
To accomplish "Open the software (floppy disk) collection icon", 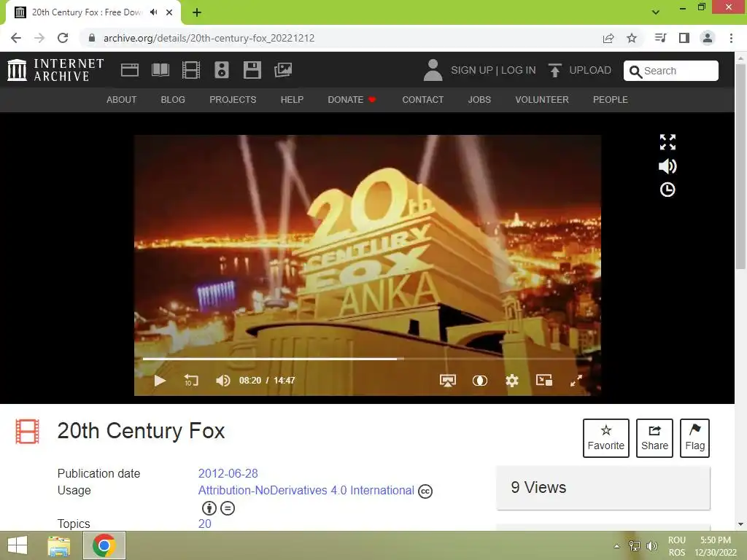I will pyautogui.click(x=252, y=70).
